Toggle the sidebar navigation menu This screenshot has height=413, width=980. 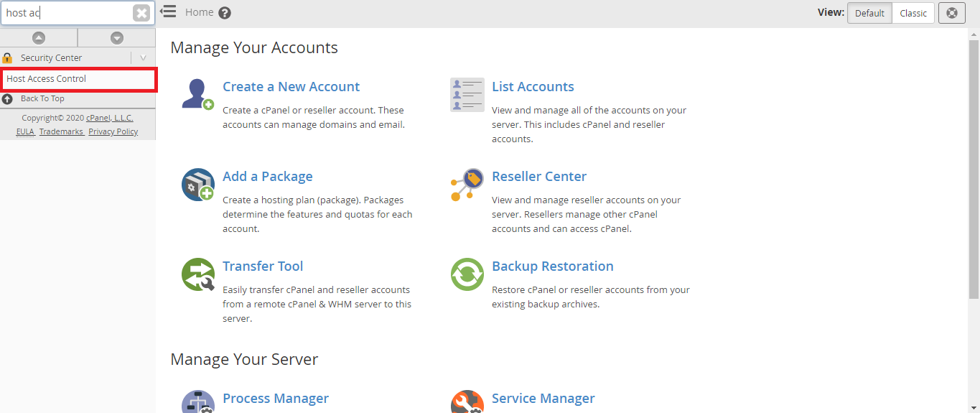[168, 12]
